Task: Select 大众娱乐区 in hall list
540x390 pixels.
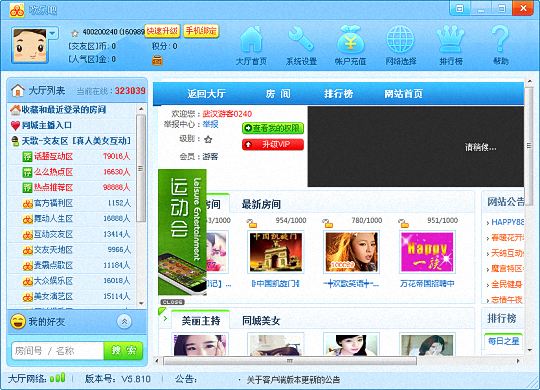Action: (72, 281)
